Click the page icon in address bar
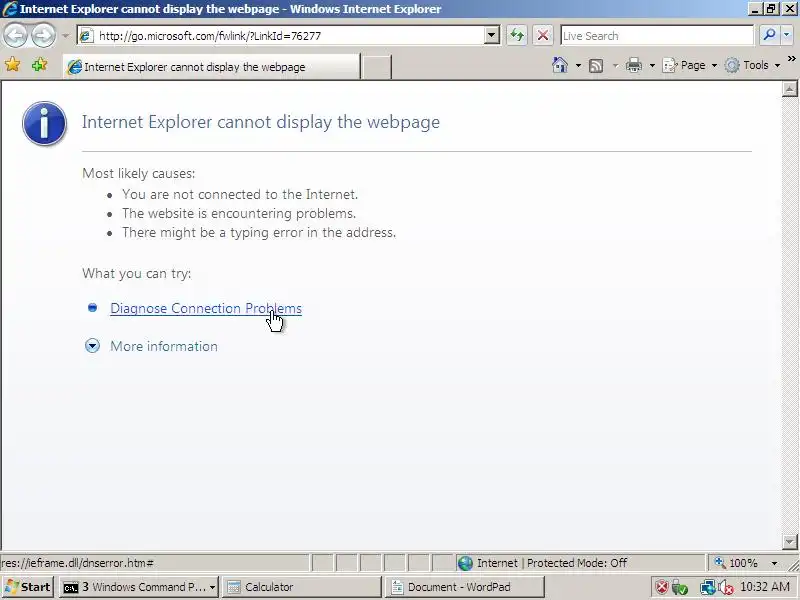This screenshot has height=600, width=800. tap(86, 36)
